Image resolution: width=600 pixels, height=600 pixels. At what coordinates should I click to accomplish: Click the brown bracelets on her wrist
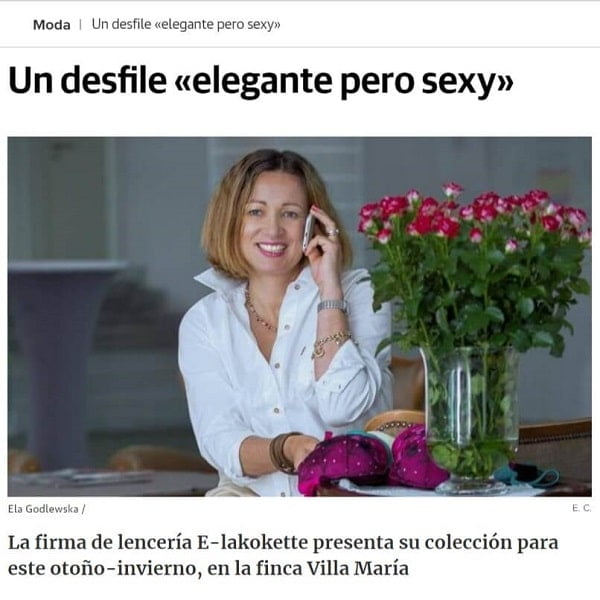(283, 452)
